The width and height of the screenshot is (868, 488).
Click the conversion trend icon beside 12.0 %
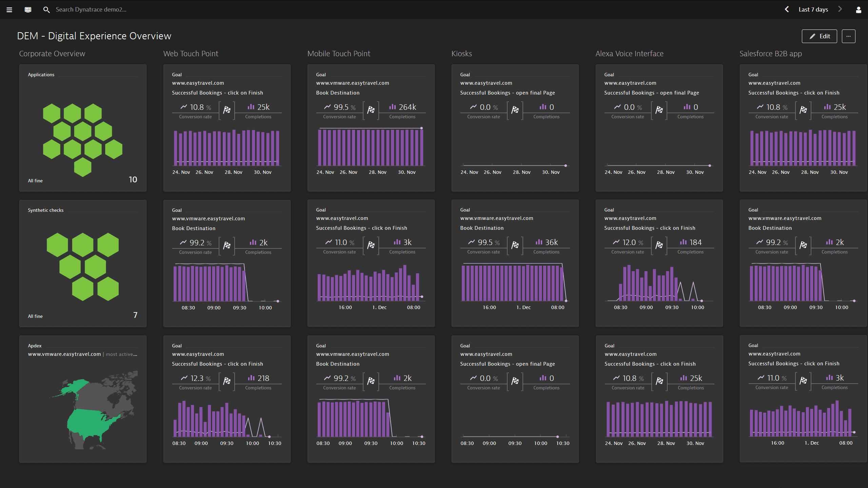tap(616, 242)
